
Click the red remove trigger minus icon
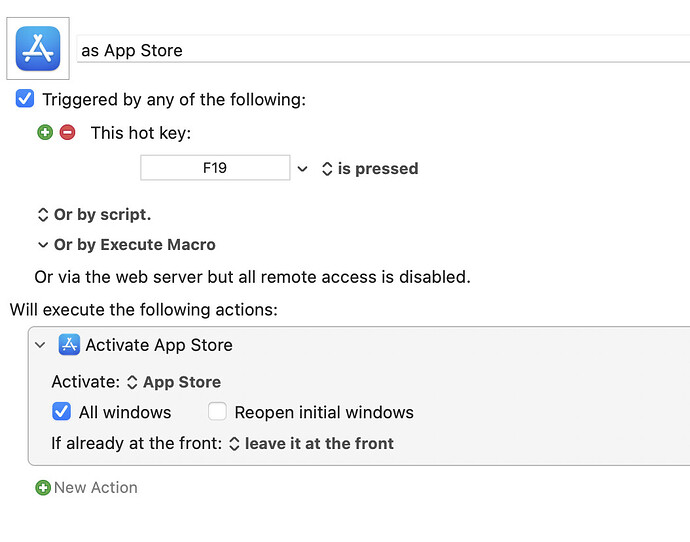[x=67, y=132]
